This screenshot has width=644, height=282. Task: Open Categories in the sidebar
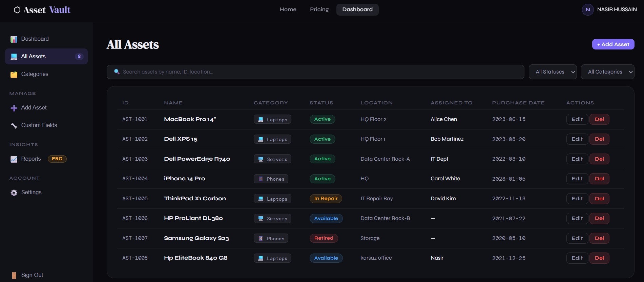[x=46, y=74]
